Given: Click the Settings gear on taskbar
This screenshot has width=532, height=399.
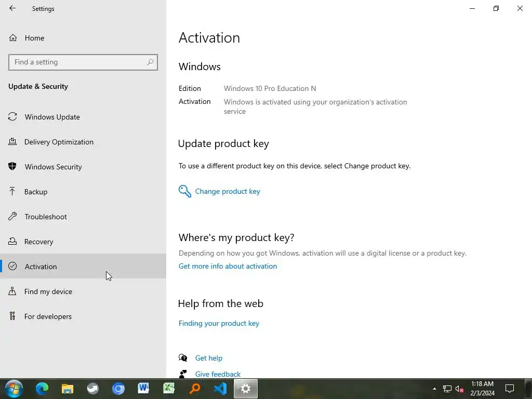Looking at the screenshot, I should (246, 389).
